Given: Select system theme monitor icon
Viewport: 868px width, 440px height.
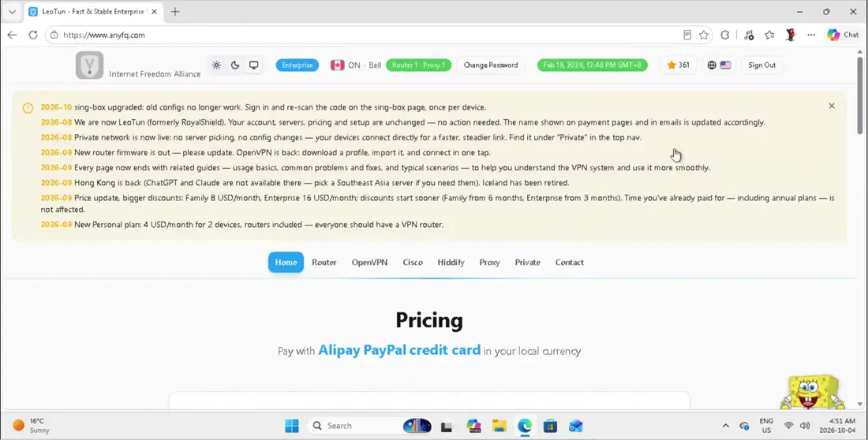Looking at the screenshot, I should coord(253,65).
